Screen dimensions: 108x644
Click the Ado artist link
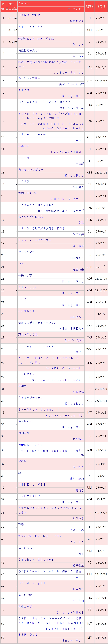click(80, 577)
